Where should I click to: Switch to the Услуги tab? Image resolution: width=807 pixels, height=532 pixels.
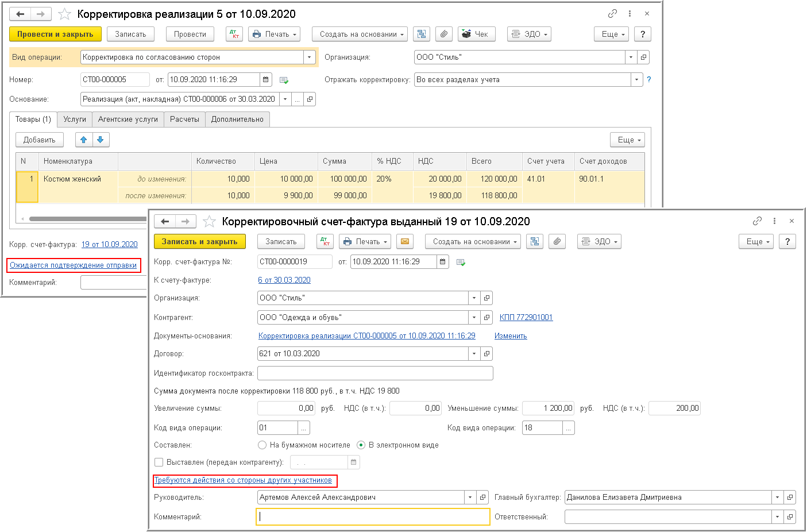[75, 119]
